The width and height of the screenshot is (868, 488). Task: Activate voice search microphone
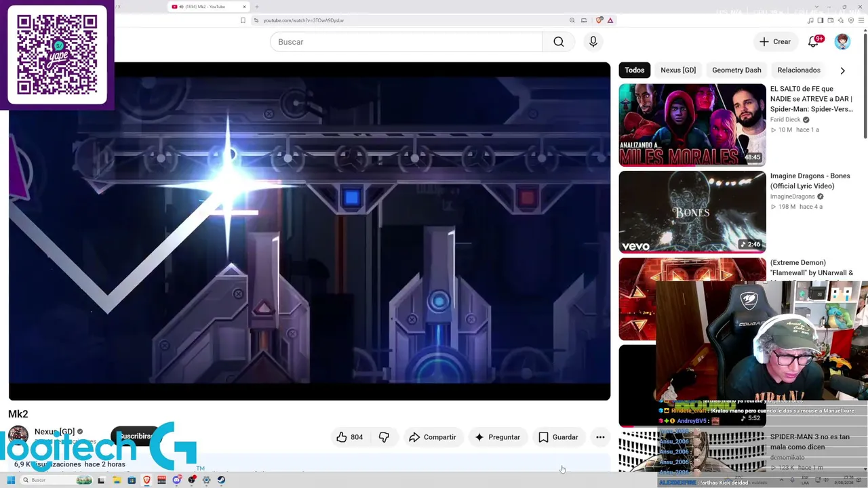(593, 42)
